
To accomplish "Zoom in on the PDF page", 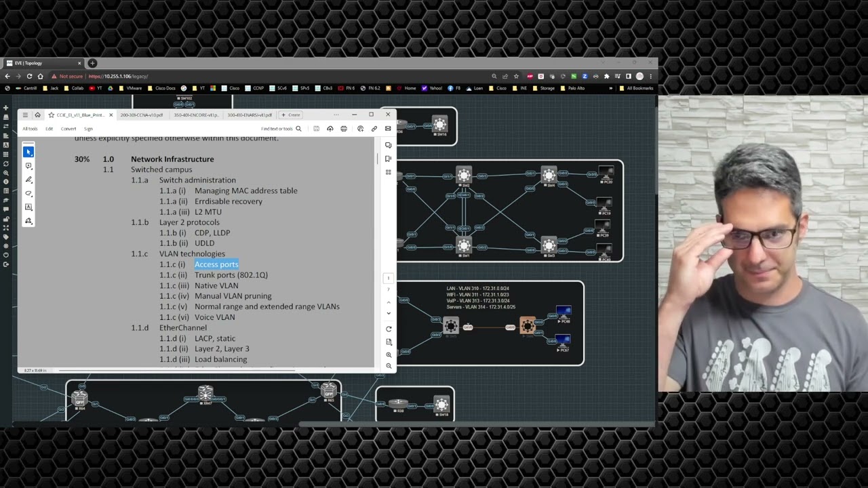I will point(389,354).
